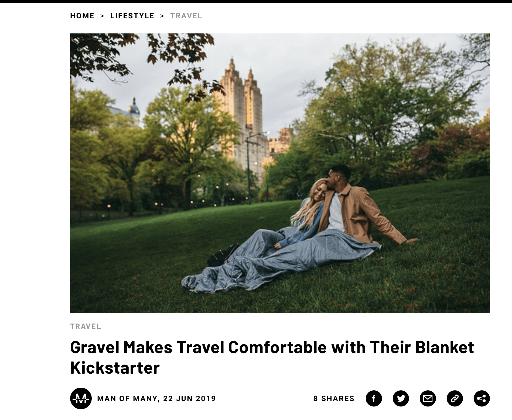
Task: Click the Gravel blanket Kickstarter headline
Action: 272,357
